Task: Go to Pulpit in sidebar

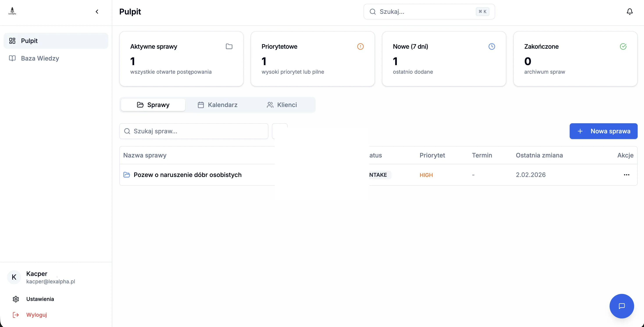Action: click(29, 41)
